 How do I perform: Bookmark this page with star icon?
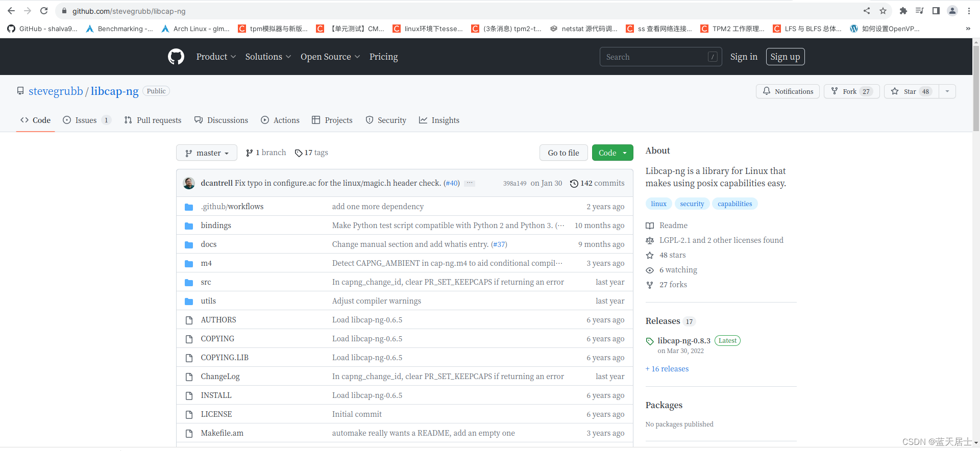[883, 11]
